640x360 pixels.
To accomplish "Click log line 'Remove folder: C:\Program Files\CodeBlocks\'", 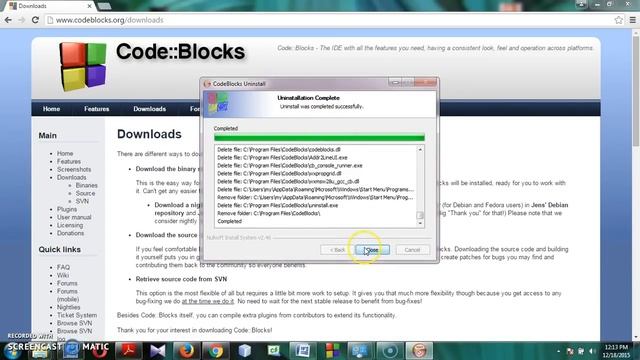I will [269, 213].
